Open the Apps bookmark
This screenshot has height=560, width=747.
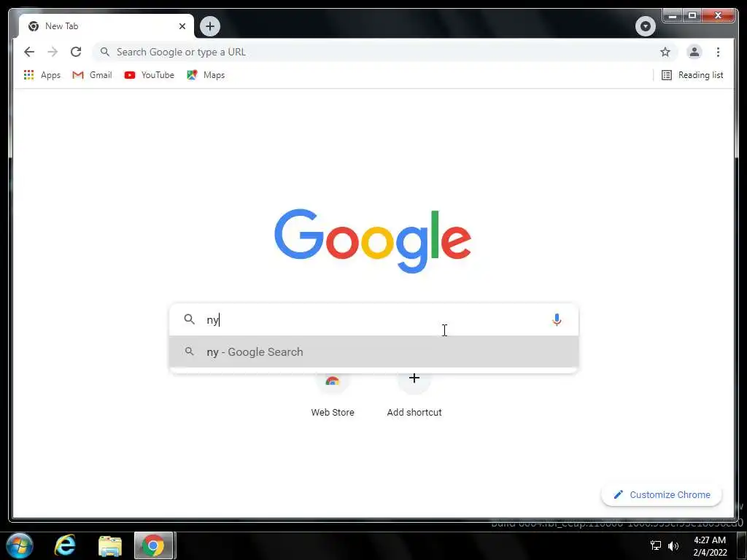click(42, 75)
